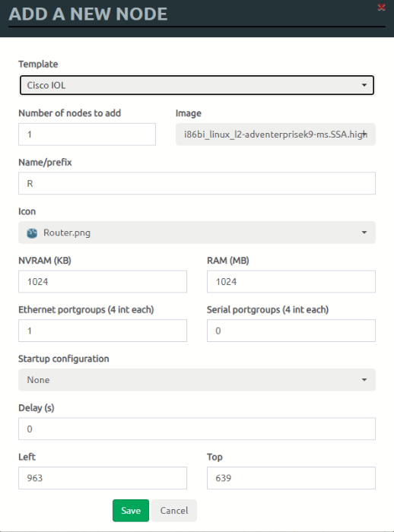The height and width of the screenshot is (532, 394).
Task: Focus the Number of nodes to add field
Action: point(87,135)
